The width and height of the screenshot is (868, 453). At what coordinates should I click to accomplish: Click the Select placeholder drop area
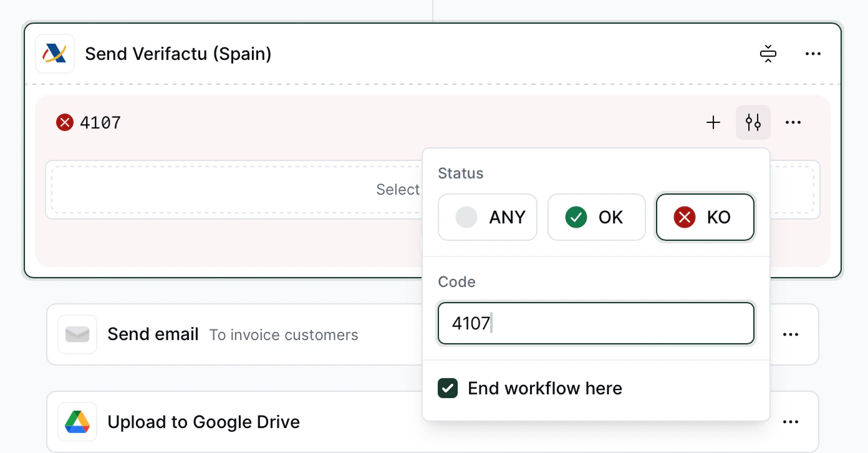click(433, 190)
